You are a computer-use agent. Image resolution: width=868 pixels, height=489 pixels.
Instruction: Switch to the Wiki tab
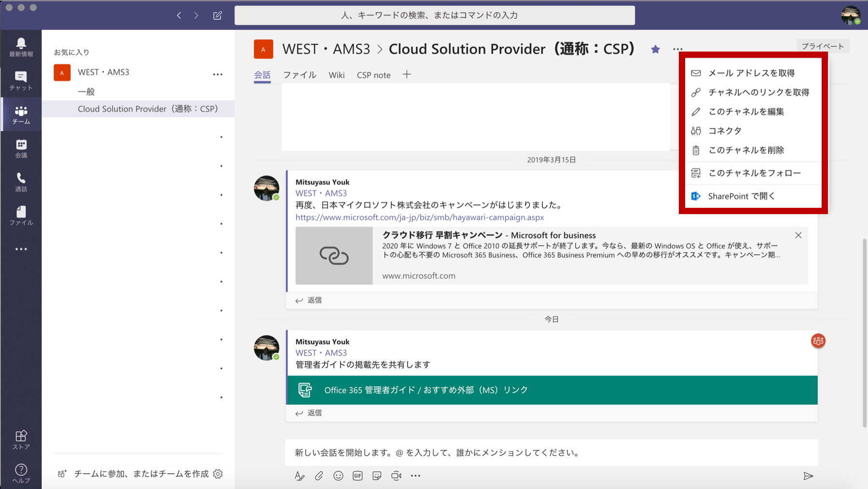[337, 75]
